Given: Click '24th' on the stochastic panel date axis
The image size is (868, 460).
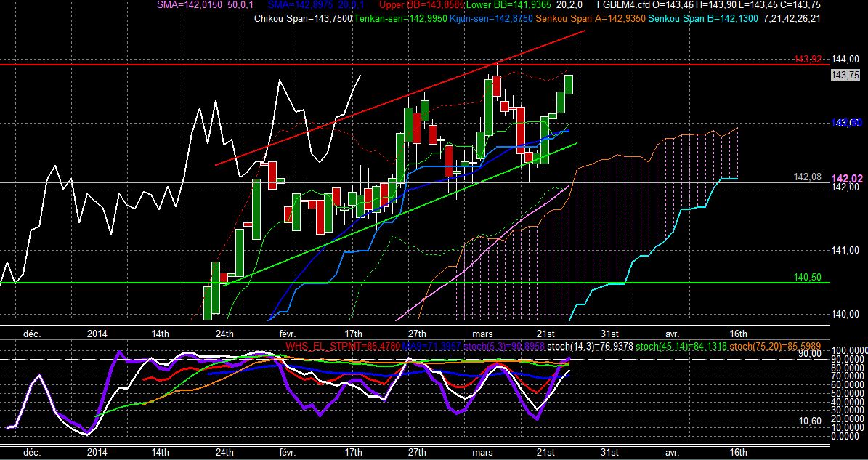Looking at the screenshot, I should (x=224, y=452).
